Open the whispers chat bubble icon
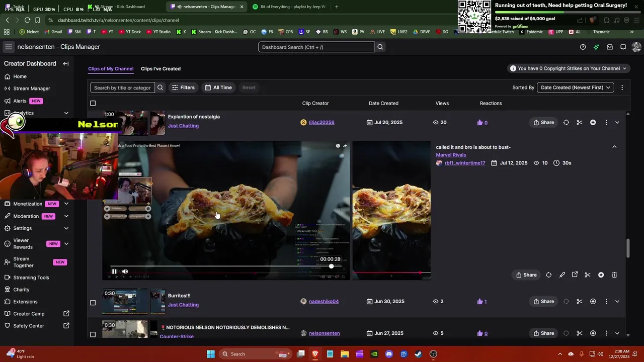644x362 pixels. [623, 47]
